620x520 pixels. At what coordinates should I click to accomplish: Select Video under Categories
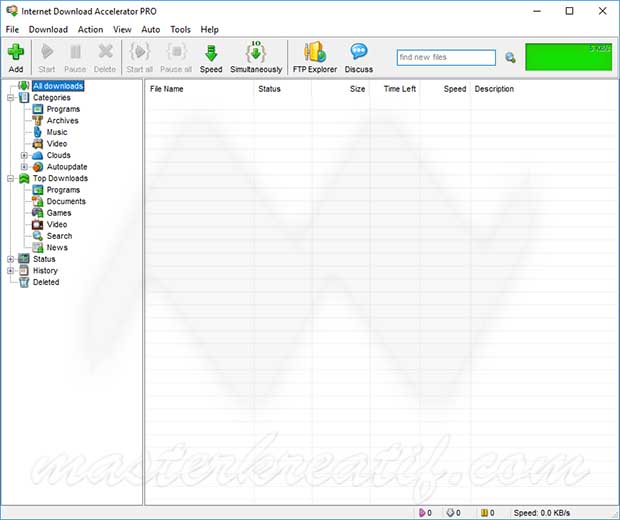pyautogui.click(x=57, y=143)
